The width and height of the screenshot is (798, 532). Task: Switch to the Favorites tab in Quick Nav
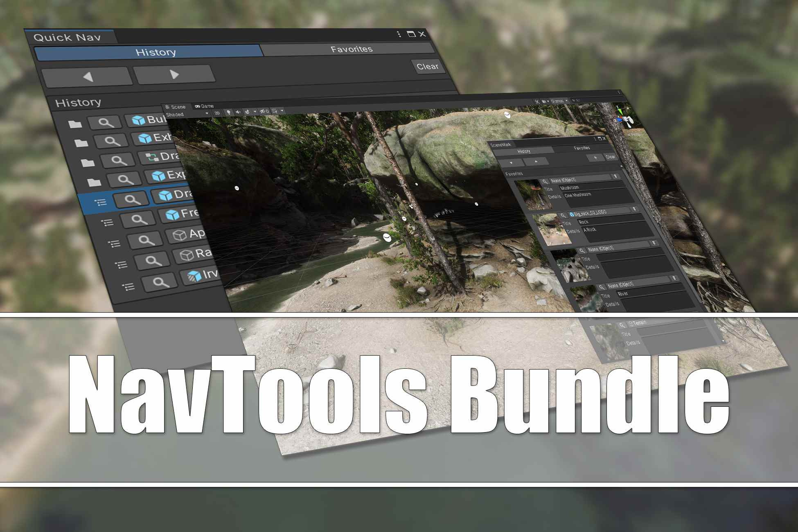pyautogui.click(x=351, y=49)
